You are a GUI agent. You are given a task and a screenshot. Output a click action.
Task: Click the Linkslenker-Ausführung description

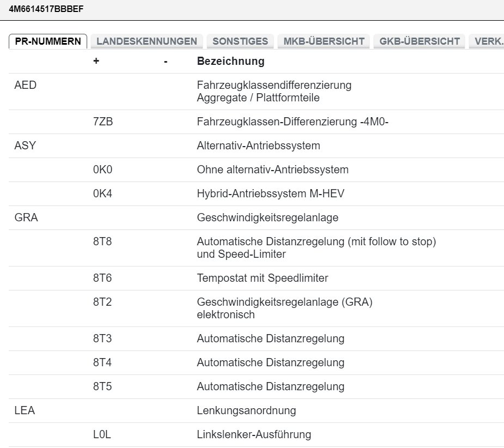click(253, 435)
